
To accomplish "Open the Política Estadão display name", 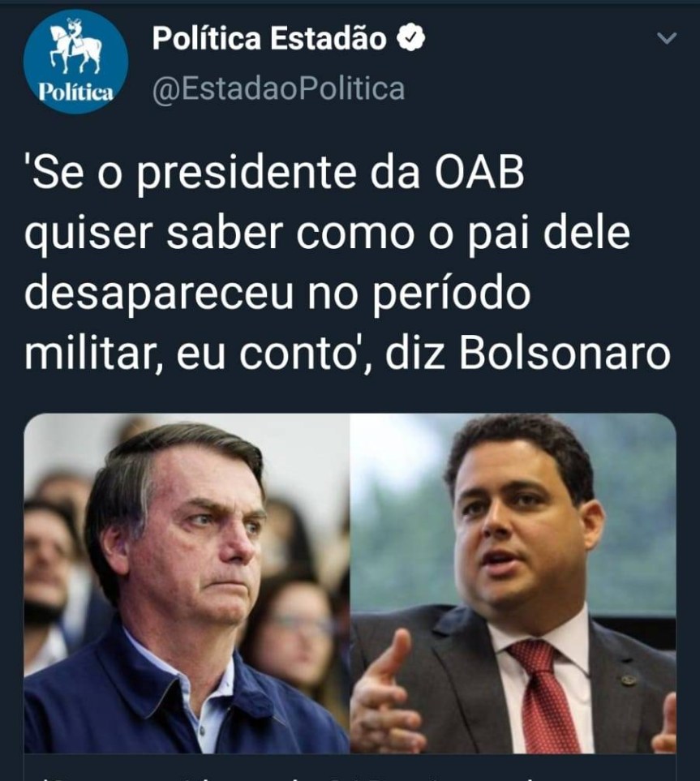I will click(x=269, y=38).
